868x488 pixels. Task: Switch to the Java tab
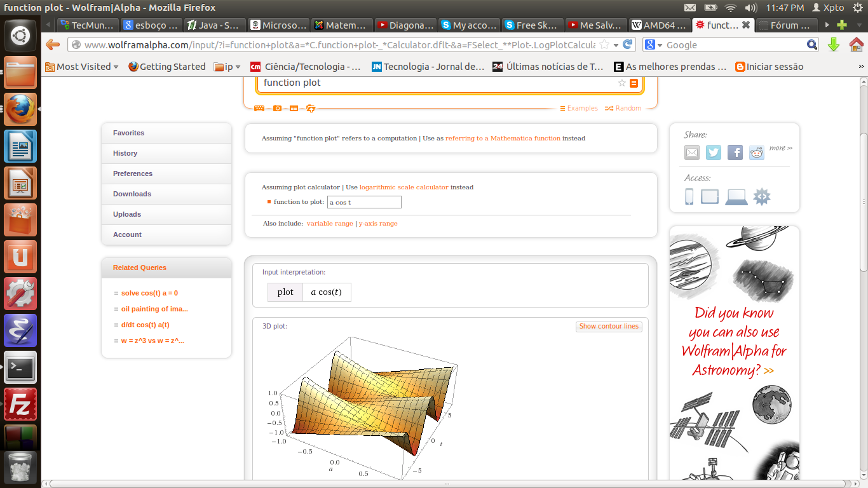click(214, 25)
